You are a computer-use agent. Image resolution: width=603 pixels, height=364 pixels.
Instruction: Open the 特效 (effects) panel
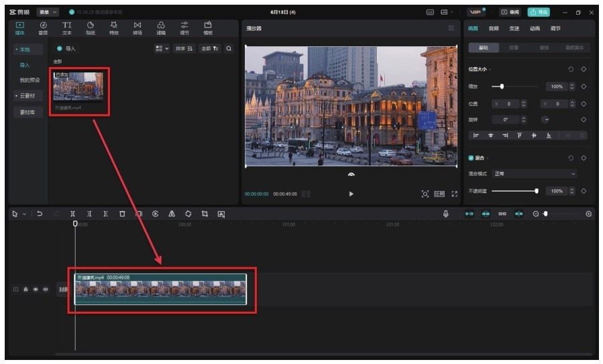(x=114, y=28)
